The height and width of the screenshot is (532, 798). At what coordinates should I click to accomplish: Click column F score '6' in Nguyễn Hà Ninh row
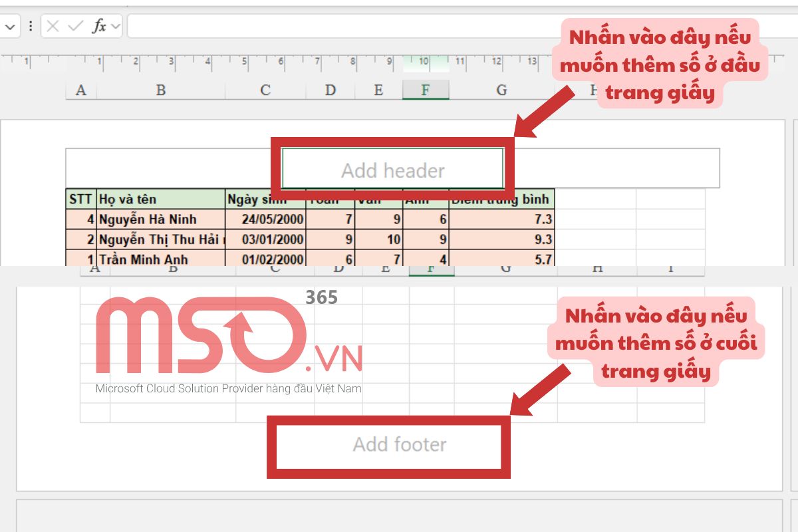(x=426, y=219)
